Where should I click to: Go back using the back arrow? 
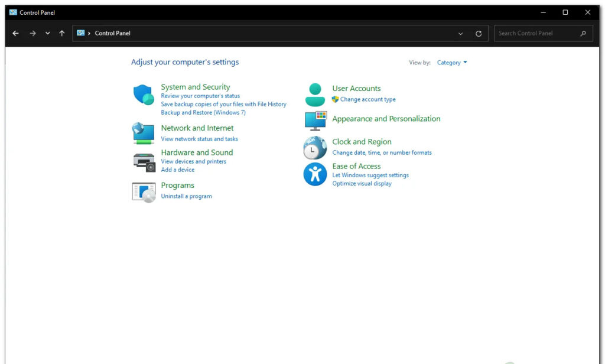pyautogui.click(x=15, y=33)
